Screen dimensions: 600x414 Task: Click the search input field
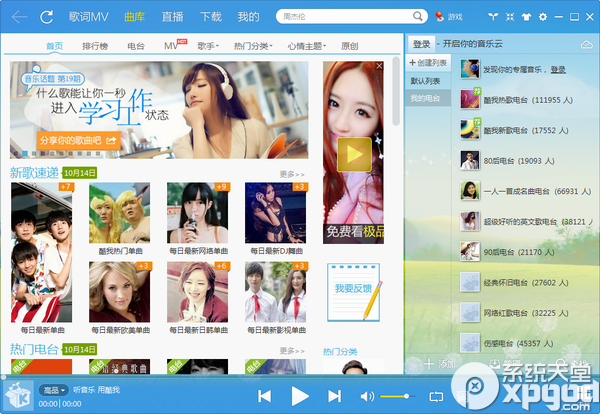pos(344,16)
